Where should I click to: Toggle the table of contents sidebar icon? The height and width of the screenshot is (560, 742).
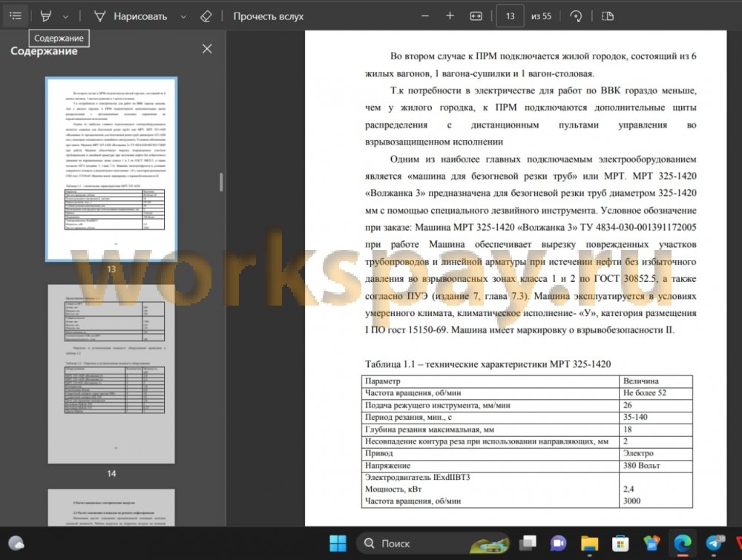tap(16, 16)
